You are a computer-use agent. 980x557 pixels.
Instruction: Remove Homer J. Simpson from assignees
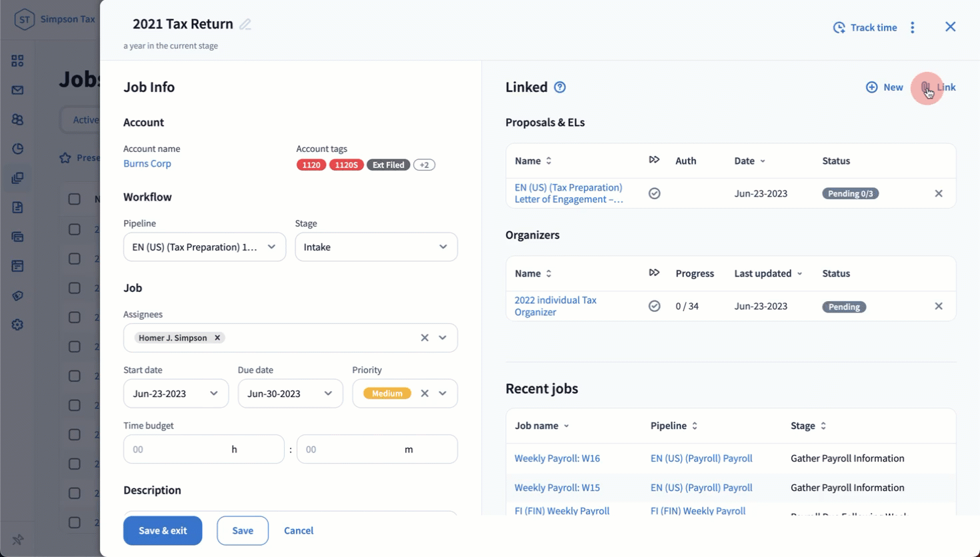217,338
